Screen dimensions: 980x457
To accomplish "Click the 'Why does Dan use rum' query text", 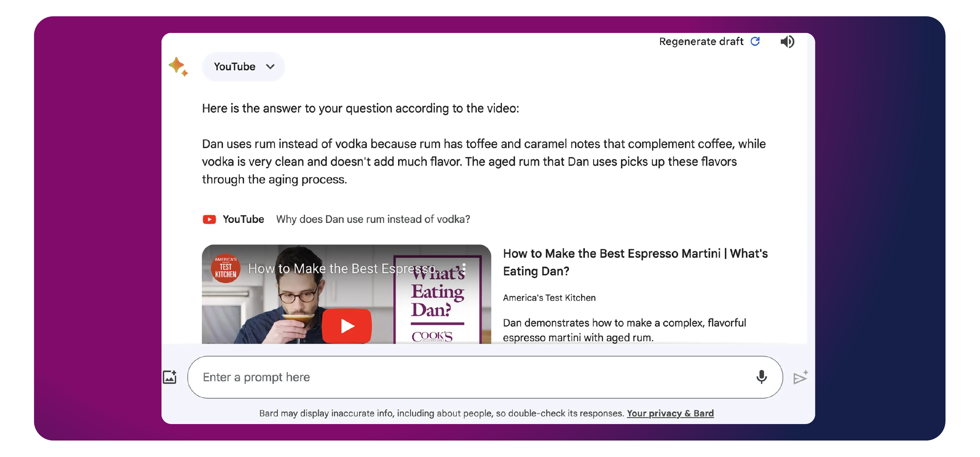I will coord(373,219).
